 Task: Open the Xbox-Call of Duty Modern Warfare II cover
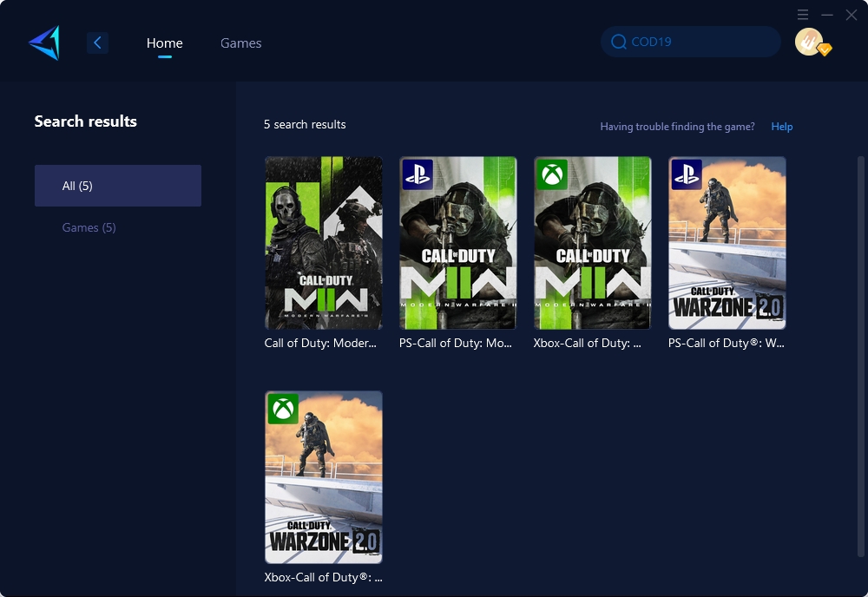click(x=593, y=243)
